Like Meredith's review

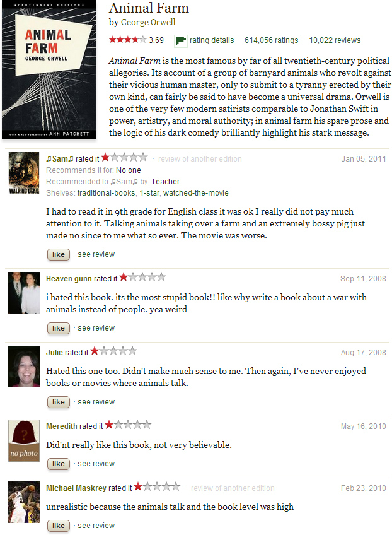(x=59, y=464)
